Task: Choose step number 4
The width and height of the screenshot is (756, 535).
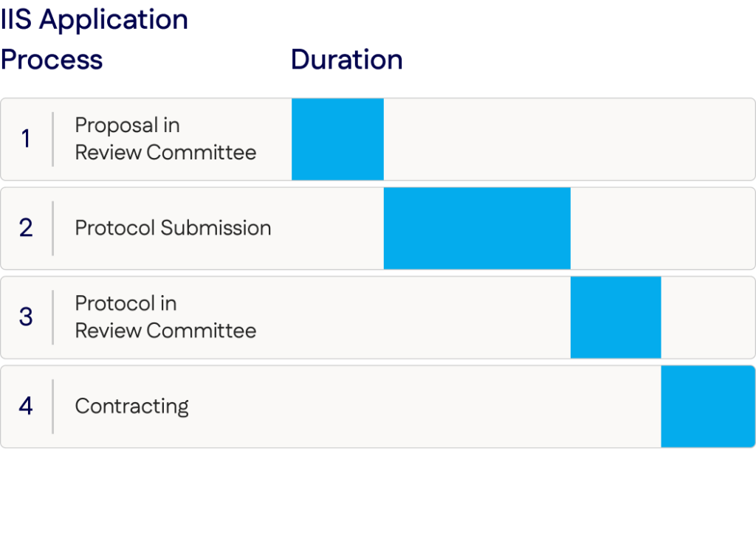Action: (x=26, y=406)
